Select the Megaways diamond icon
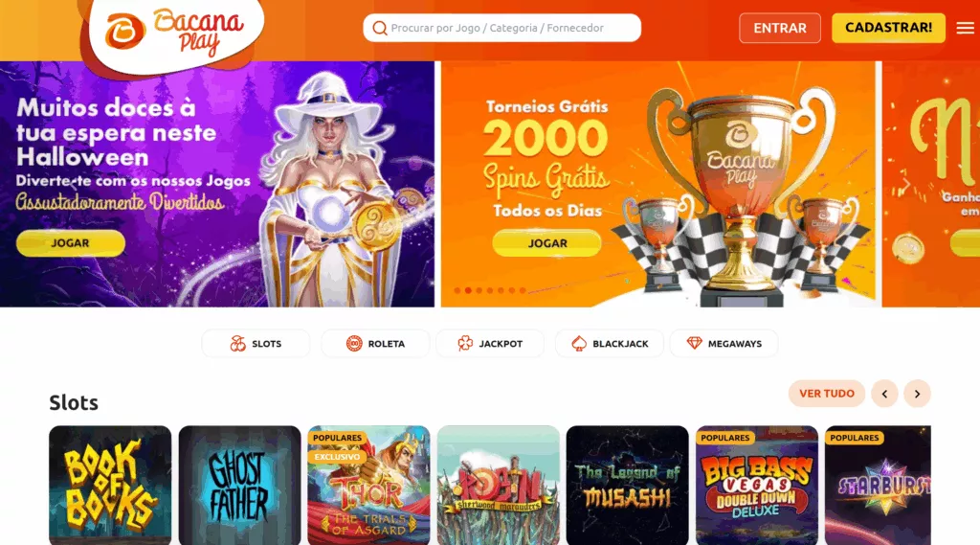The image size is (980, 545). (695, 343)
